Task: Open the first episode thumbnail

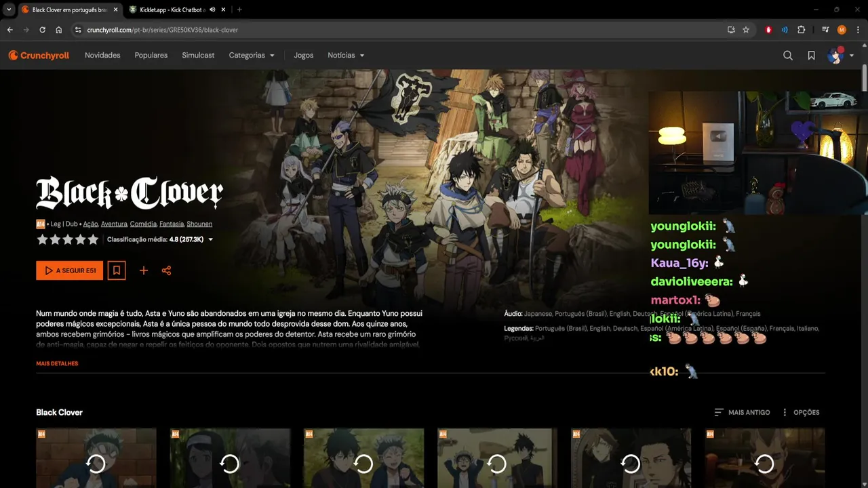Action: point(96,457)
